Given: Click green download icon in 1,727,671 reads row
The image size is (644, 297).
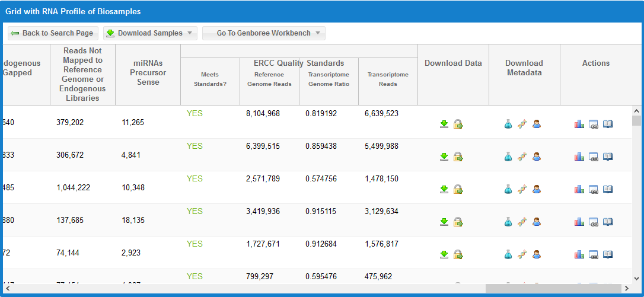Looking at the screenshot, I should (444, 254).
